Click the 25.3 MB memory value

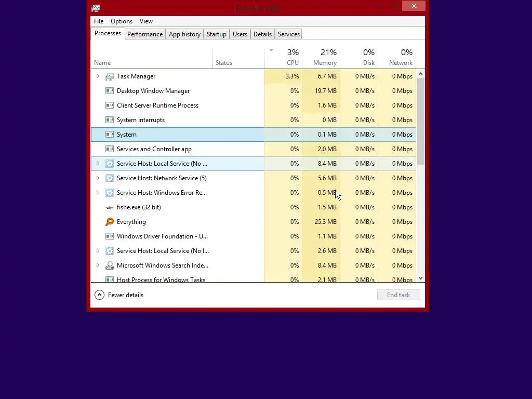[326, 222]
